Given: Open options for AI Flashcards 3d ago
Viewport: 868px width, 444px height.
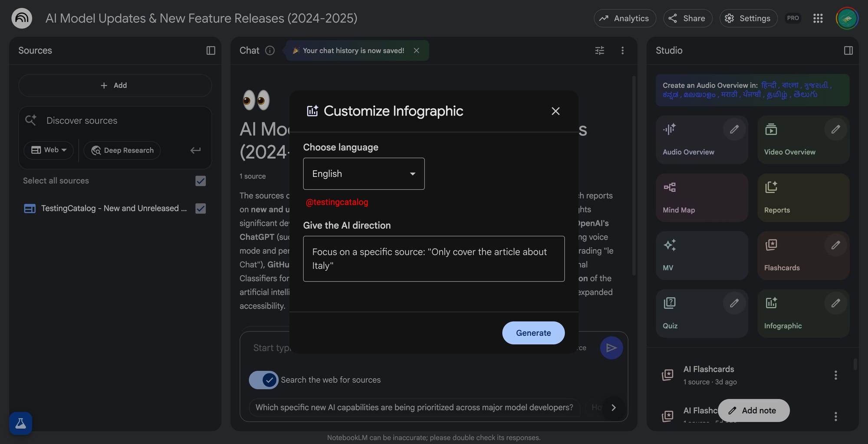Looking at the screenshot, I should 835,375.
